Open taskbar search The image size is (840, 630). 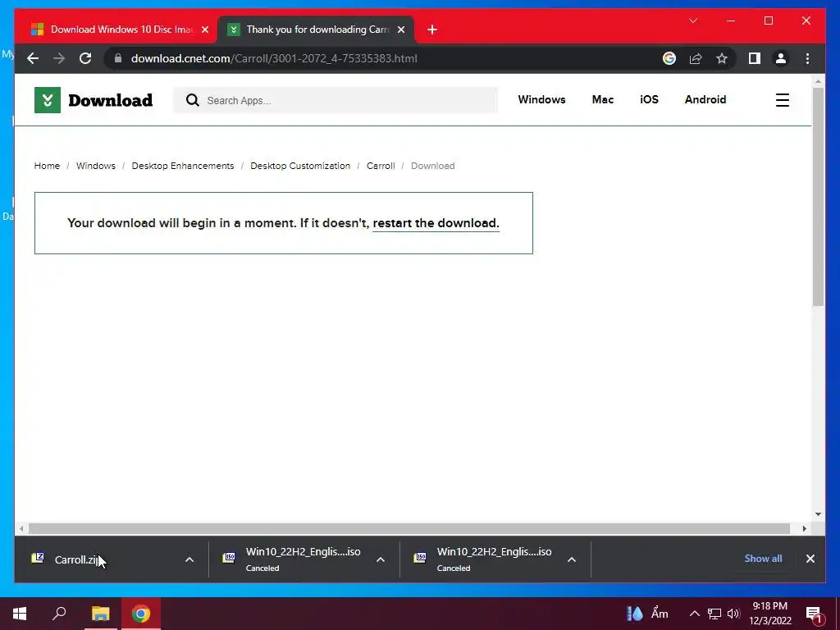point(59,614)
